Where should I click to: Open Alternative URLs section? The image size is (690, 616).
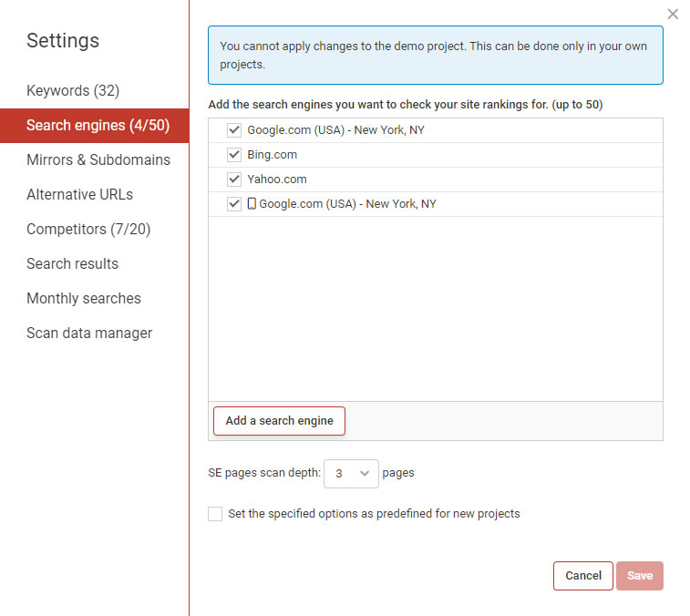79,194
